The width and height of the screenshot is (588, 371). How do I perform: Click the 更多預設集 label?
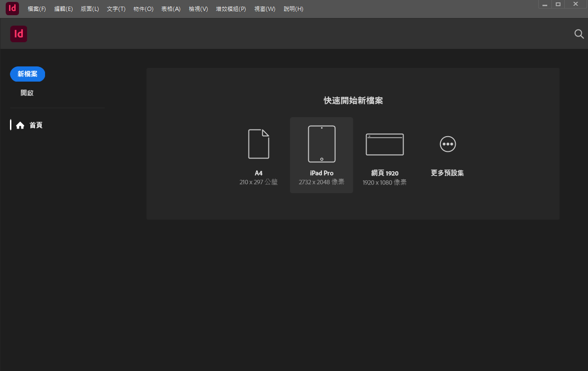click(x=447, y=173)
